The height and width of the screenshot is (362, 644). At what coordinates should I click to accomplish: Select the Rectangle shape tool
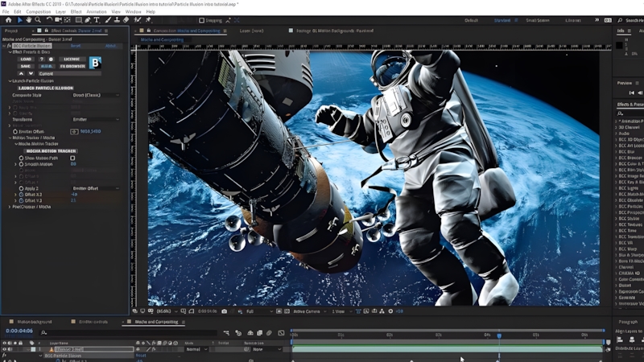pyautogui.click(x=78, y=19)
